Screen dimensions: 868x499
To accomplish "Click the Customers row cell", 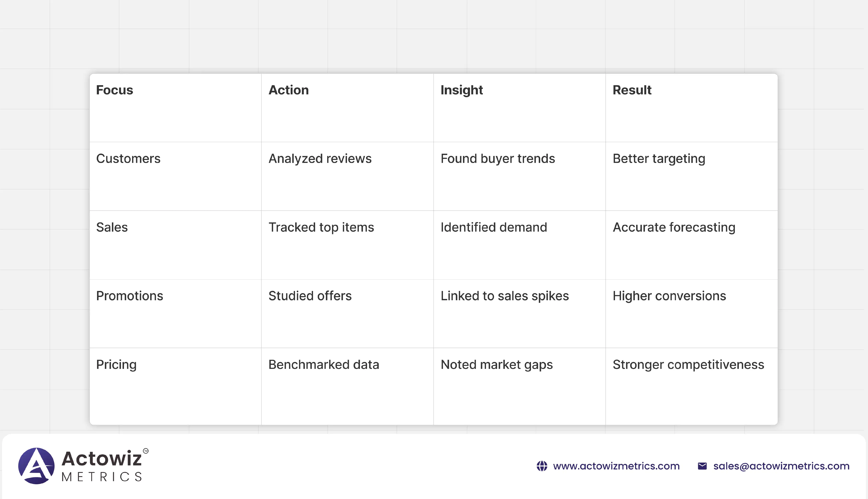I will [128, 159].
